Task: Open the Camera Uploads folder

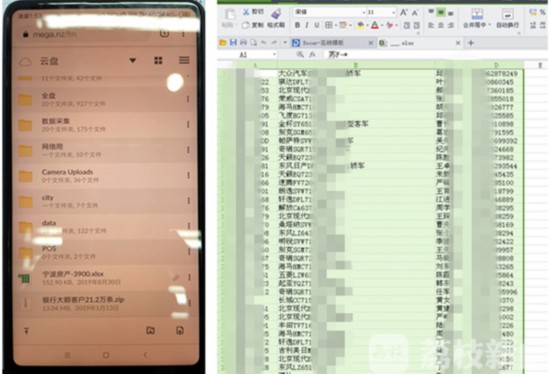Action: (105, 175)
